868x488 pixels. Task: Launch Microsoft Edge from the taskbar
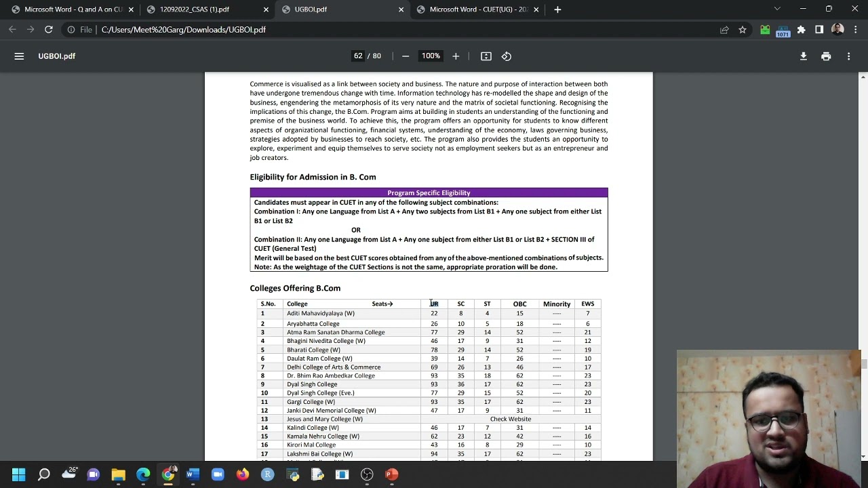click(143, 474)
